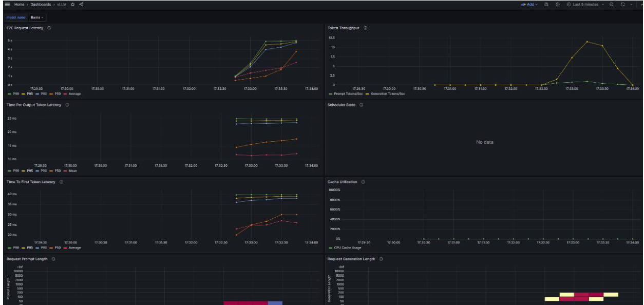Open the llama model name dropdown
644x305 pixels.
click(x=37, y=17)
